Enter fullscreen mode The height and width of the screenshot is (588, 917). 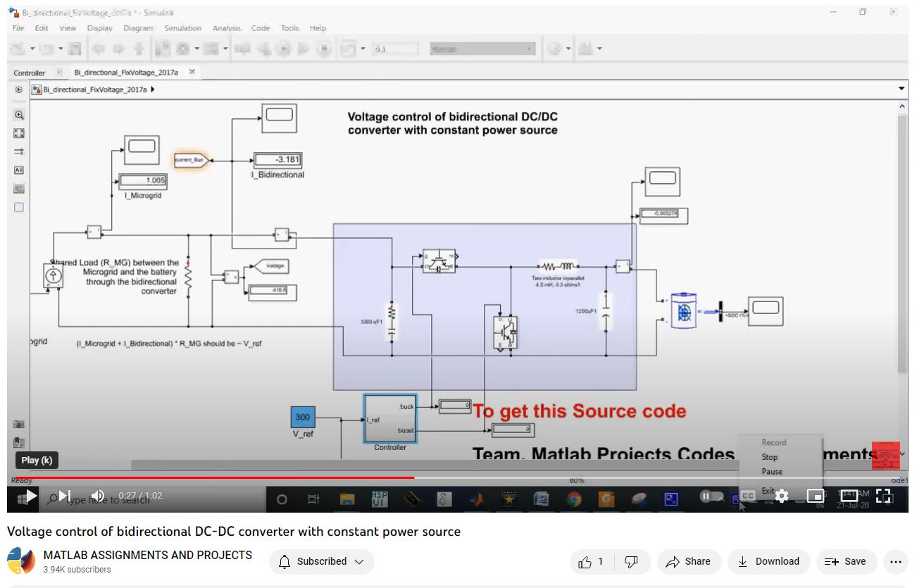pyautogui.click(x=884, y=496)
